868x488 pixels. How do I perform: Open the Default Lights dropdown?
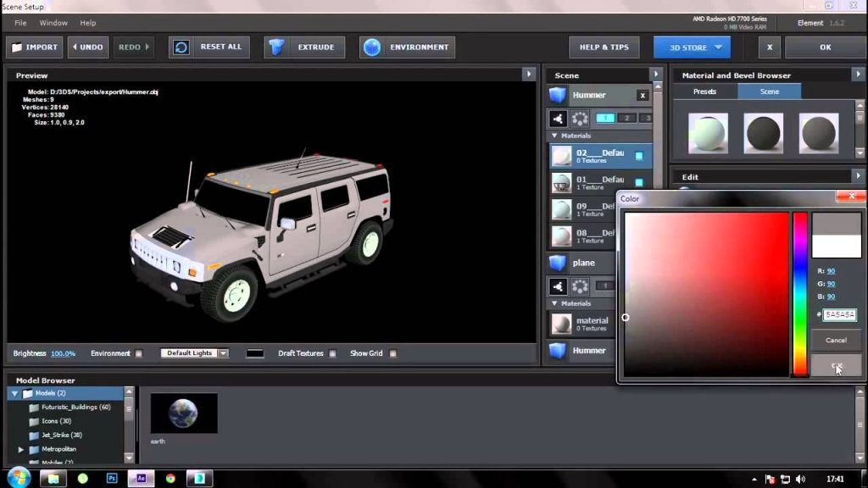pyautogui.click(x=194, y=353)
